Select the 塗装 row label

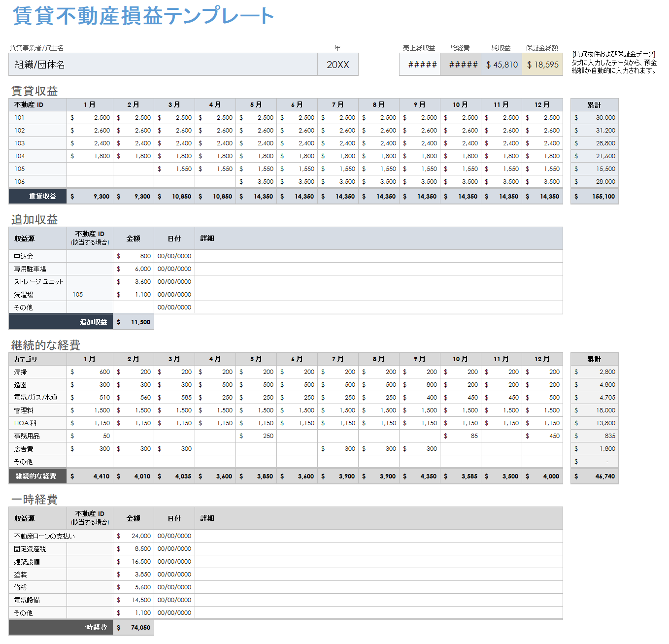click(38, 575)
